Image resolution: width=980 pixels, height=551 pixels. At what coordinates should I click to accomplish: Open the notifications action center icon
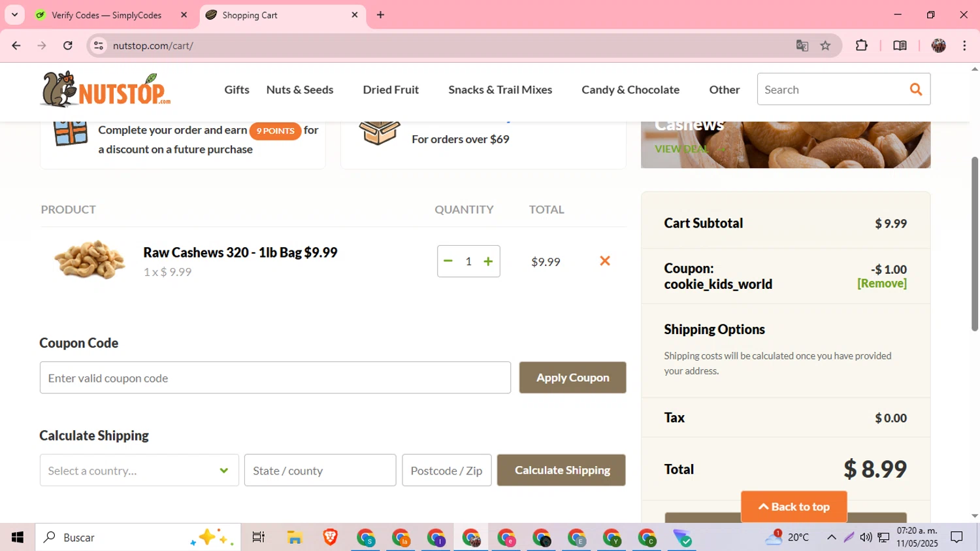coord(957,537)
